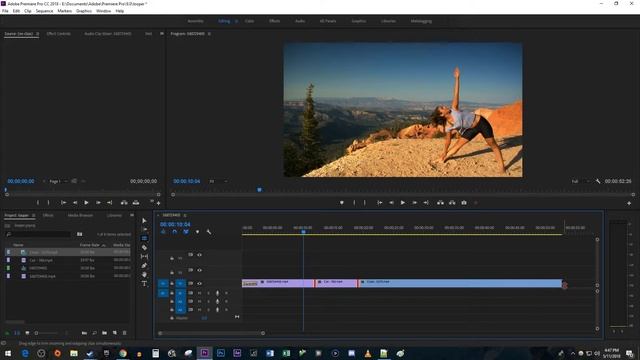The height and width of the screenshot is (360, 640).
Task: Click New Item icon in Project panel
Action: (x=115, y=333)
